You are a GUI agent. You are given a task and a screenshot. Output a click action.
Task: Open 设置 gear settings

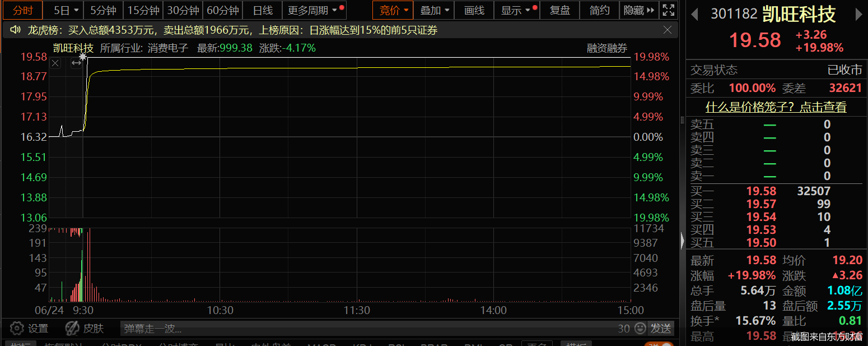(x=29, y=329)
